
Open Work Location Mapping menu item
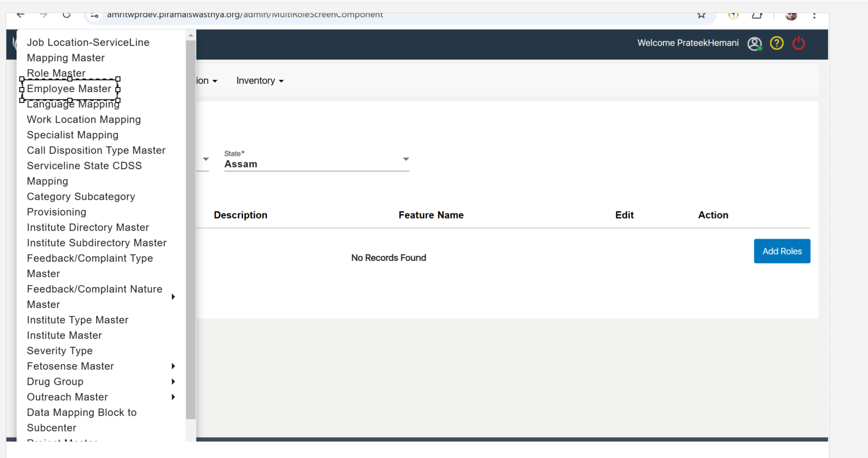(x=84, y=120)
